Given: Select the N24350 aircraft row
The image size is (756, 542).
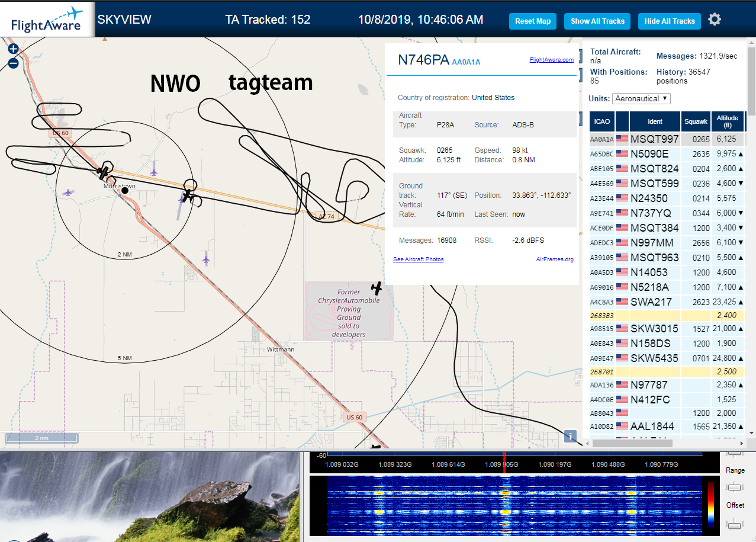Looking at the screenshot, I should pos(667,198).
